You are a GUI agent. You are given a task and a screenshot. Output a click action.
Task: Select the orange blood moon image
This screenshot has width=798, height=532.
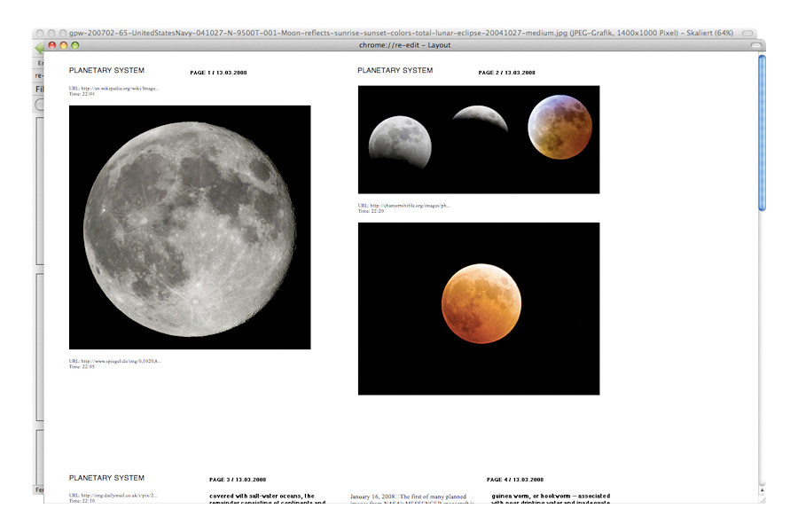[479, 309]
